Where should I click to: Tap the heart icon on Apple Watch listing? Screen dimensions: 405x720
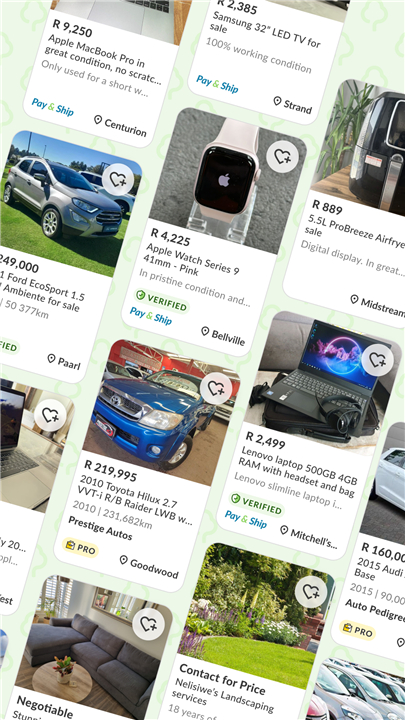click(x=282, y=157)
